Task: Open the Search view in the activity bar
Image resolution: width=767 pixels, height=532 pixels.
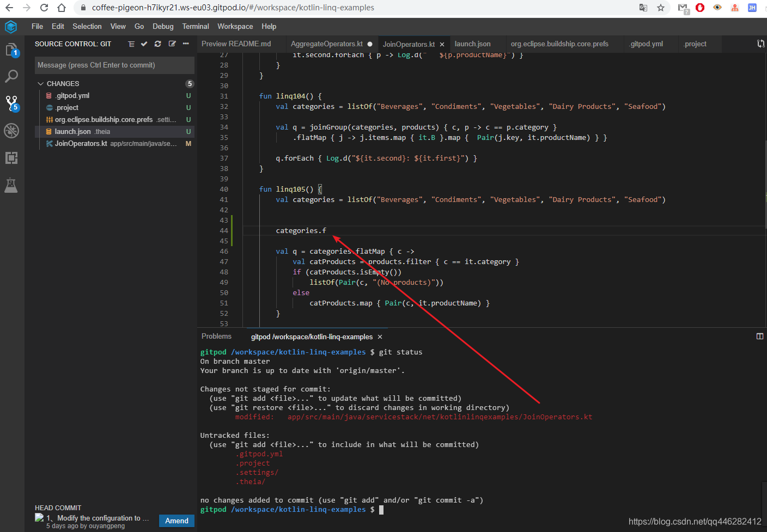Action: (11, 76)
